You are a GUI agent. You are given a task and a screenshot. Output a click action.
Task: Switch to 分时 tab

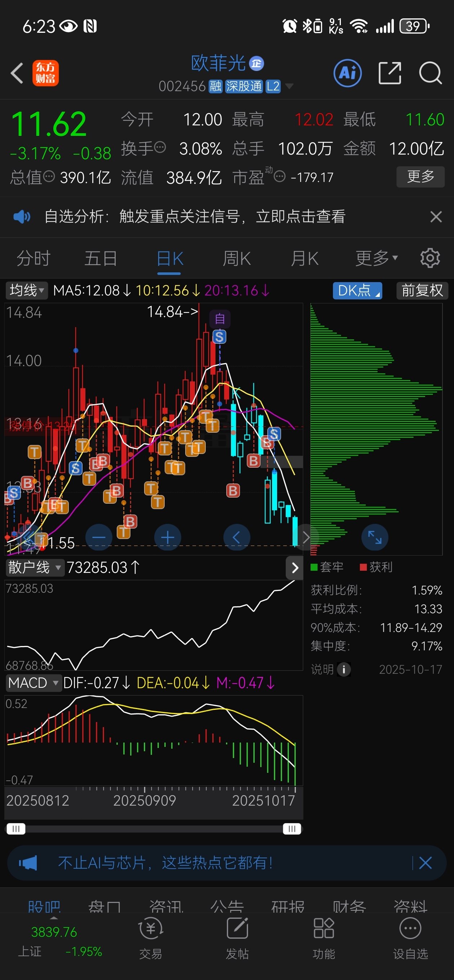pos(34,258)
